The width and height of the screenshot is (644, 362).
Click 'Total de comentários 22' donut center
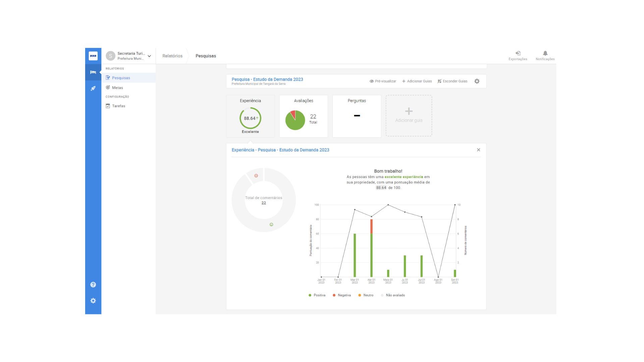coord(264,200)
